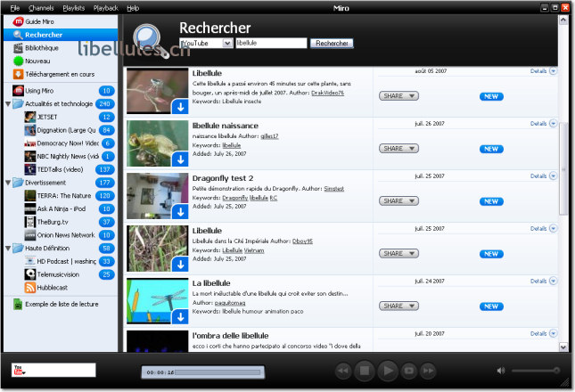Open the Guide Miro sidebar icon
The height and width of the screenshot is (392, 575).
tap(18, 21)
